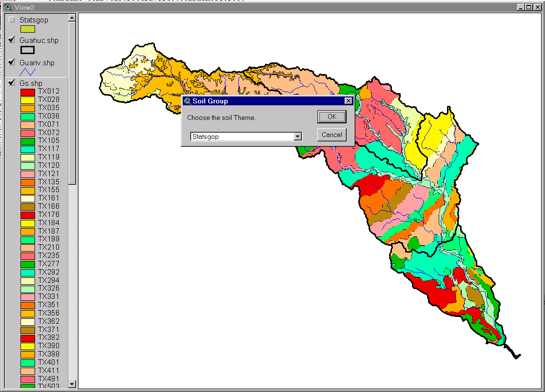This screenshot has height=392, width=545.
Task: Click the TX166 brown legend swatch
Action: coord(27,207)
